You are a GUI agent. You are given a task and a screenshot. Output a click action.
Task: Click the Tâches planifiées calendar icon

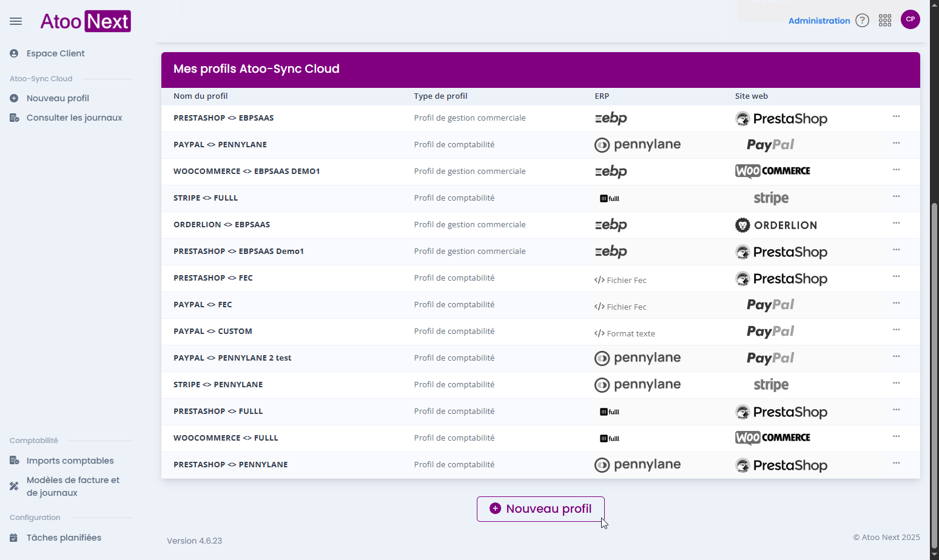(14, 538)
